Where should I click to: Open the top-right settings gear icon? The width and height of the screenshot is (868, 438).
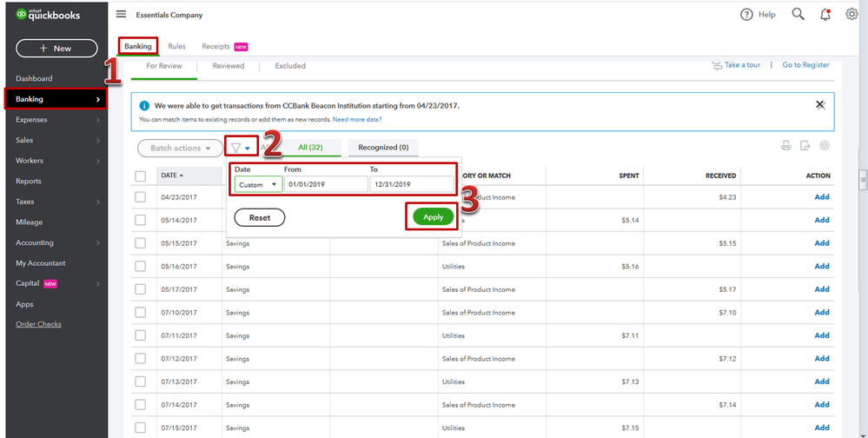[x=852, y=15]
